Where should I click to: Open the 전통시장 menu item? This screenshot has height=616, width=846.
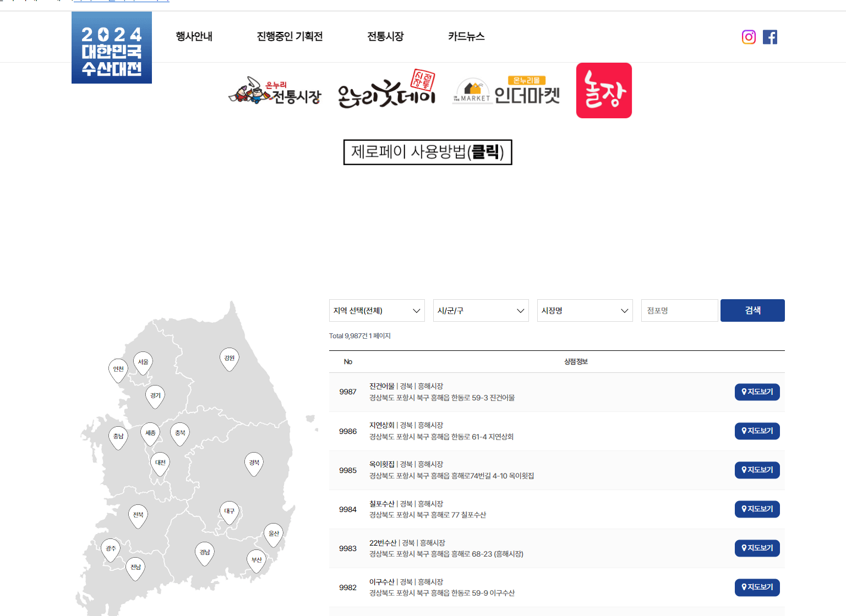[x=385, y=36]
